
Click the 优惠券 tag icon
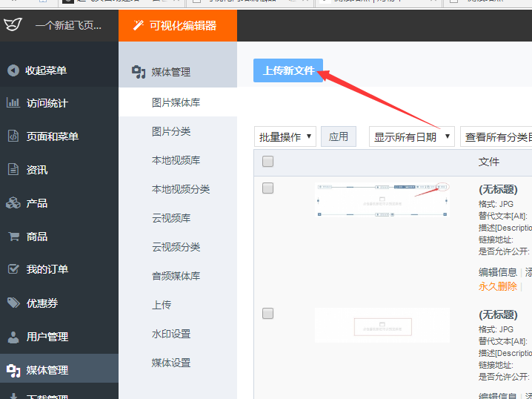[x=13, y=303]
